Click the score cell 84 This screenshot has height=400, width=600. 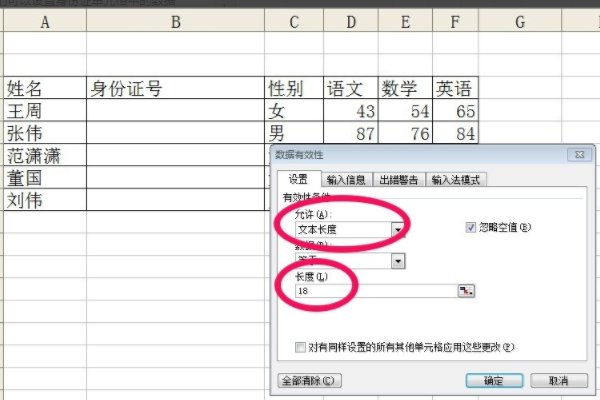(455, 133)
